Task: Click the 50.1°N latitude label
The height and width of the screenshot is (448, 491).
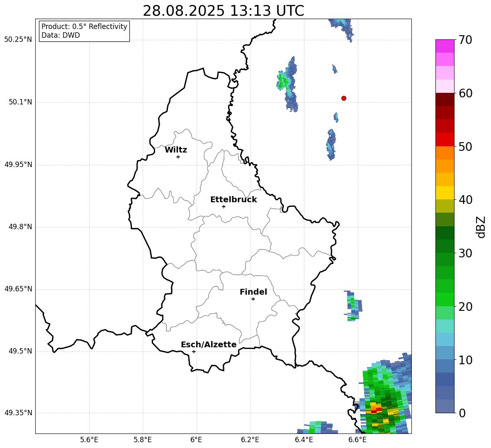Action: (x=21, y=102)
